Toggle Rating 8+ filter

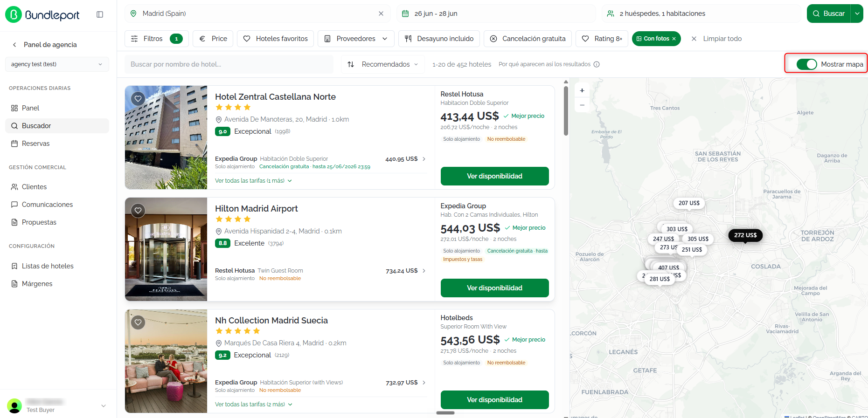click(x=602, y=39)
